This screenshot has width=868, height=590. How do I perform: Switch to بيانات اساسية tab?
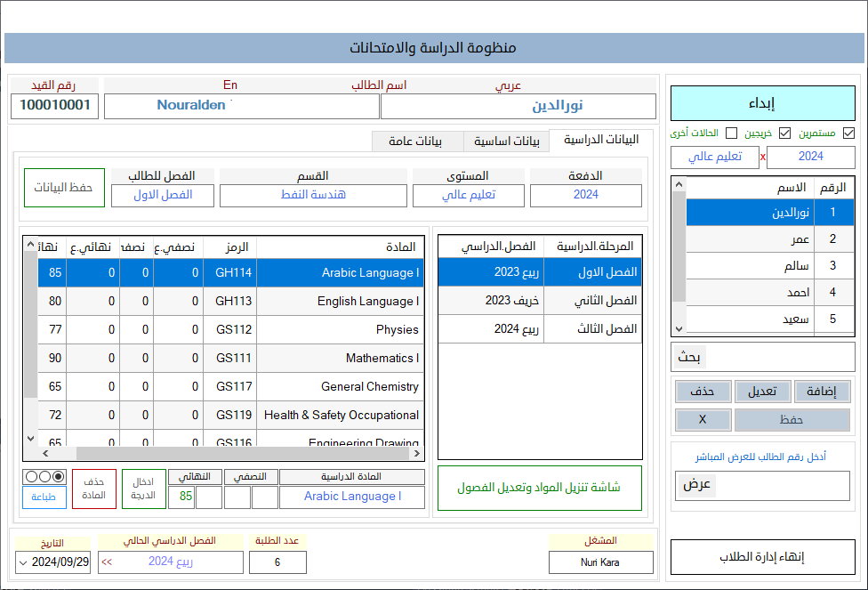(507, 141)
